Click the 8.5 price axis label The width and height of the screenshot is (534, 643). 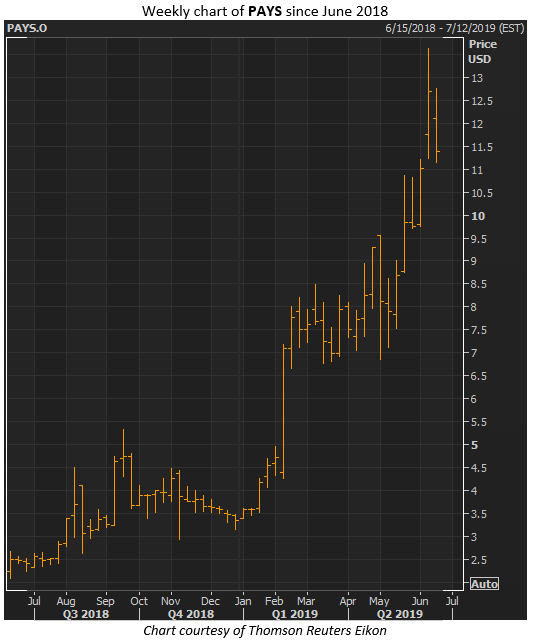[x=479, y=284]
